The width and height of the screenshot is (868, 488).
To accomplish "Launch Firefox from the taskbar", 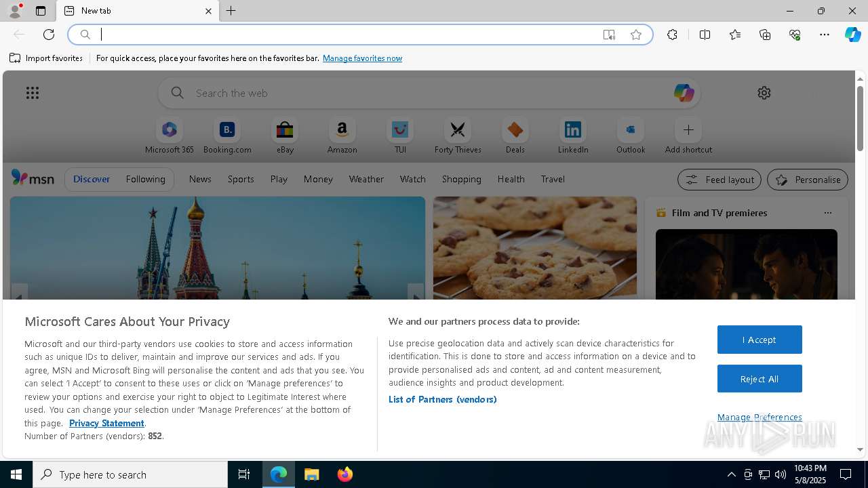I will pos(345,474).
